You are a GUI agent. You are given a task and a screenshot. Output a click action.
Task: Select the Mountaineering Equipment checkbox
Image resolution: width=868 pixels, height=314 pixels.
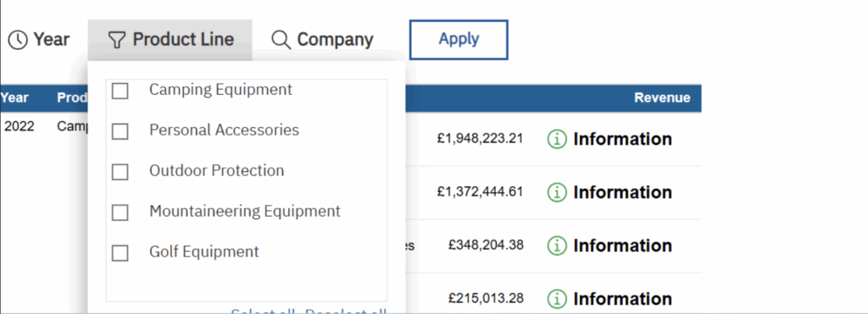120,212
